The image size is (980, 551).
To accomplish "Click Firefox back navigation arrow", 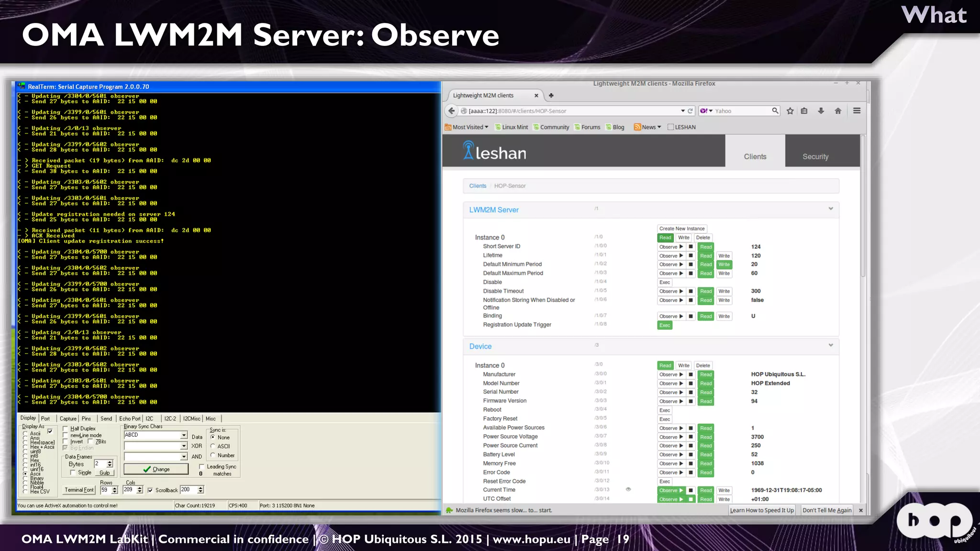I will [451, 111].
